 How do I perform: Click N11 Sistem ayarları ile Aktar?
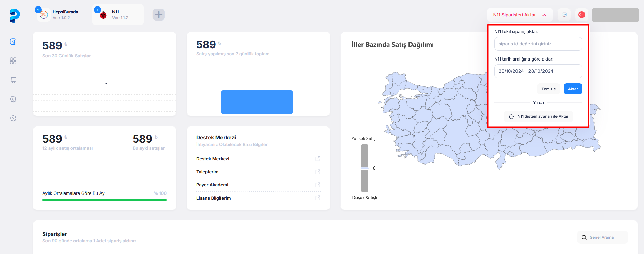pyautogui.click(x=538, y=116)
